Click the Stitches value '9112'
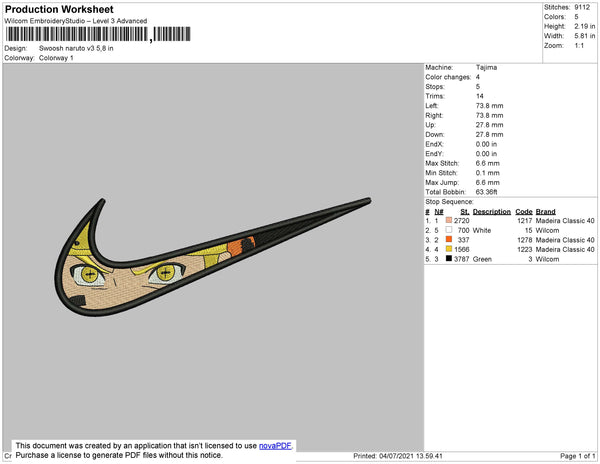600x464 pixels. point(582,7)
